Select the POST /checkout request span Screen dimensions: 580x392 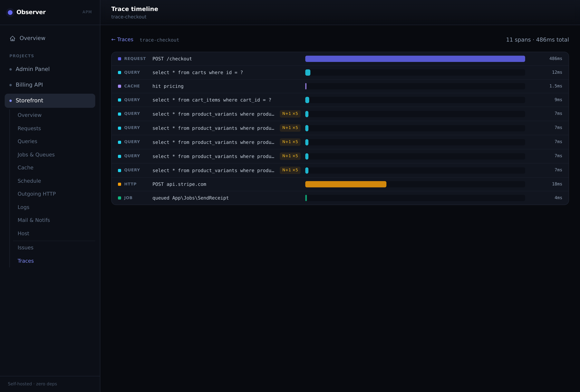pyautogui.click(x=340, y=59)
